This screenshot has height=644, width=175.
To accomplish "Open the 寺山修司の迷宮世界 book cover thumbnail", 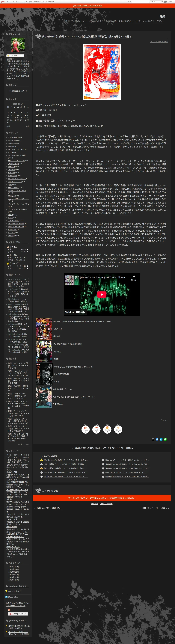I will 44,351.
